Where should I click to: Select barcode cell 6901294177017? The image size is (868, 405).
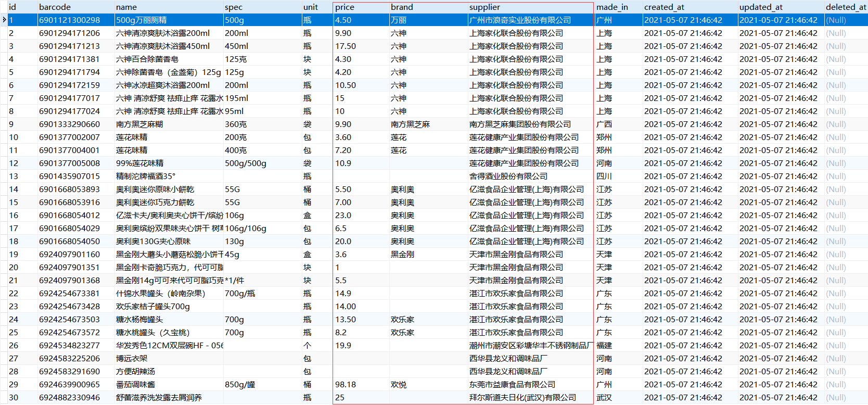(x=76, y=98)
